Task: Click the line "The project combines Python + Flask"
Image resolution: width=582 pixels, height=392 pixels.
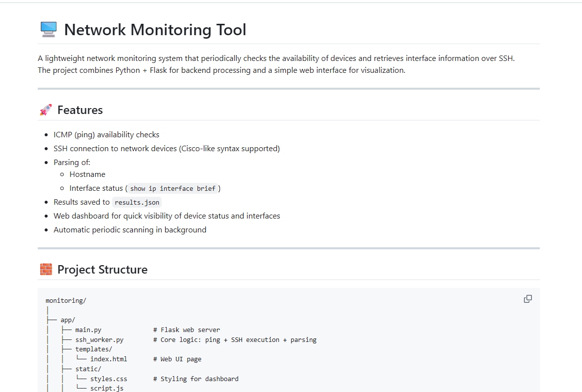Action: [x=222, y=70]
